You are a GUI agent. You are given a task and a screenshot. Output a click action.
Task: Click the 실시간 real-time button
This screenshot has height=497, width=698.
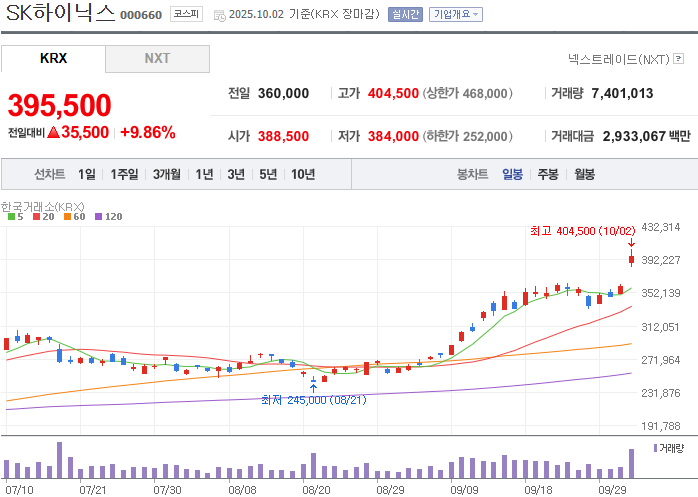click(x=405, y=14)
